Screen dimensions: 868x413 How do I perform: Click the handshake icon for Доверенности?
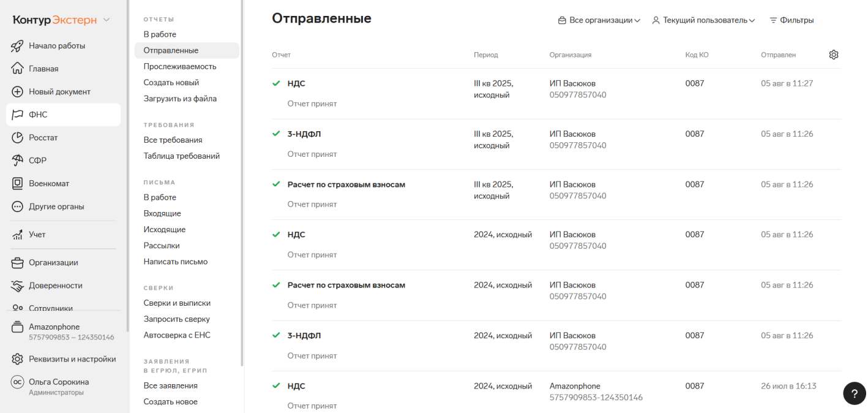point(18,286)
